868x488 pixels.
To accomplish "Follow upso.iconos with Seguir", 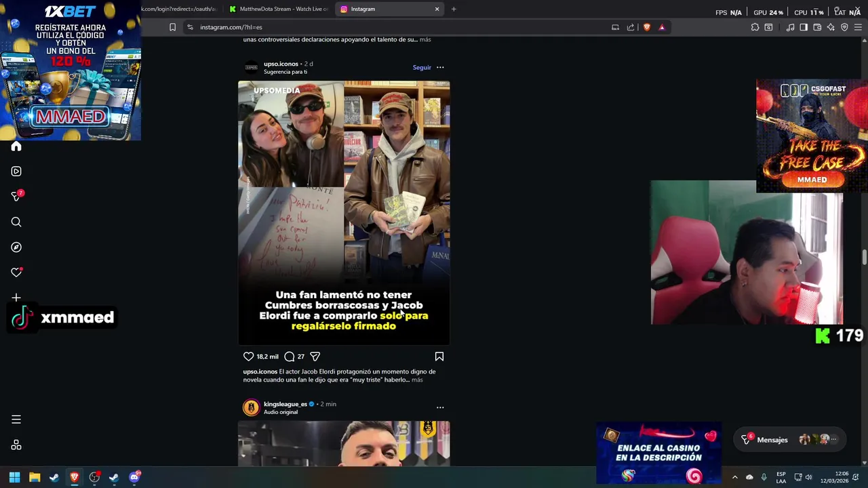I will pyautogui.click(x=422, y=67).
